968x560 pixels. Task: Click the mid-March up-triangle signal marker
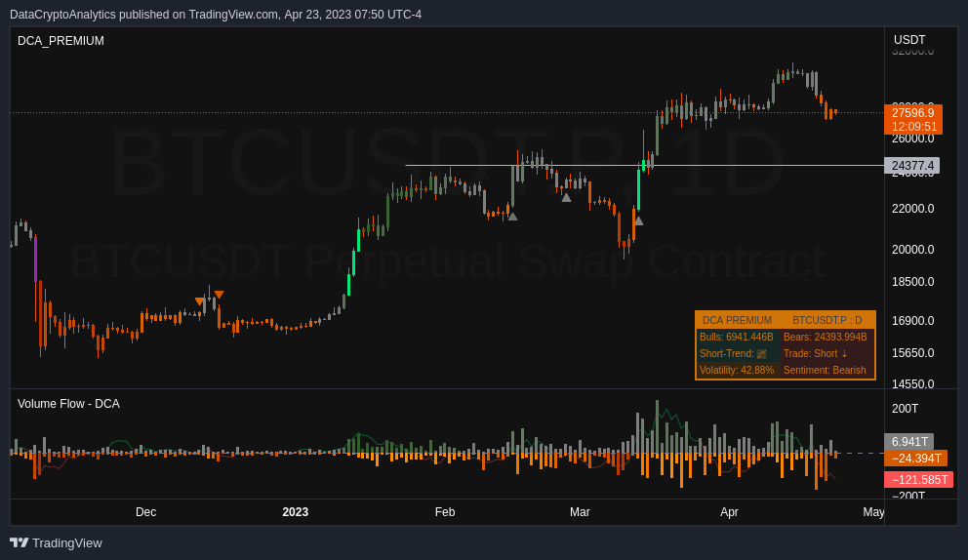(638, 220)
